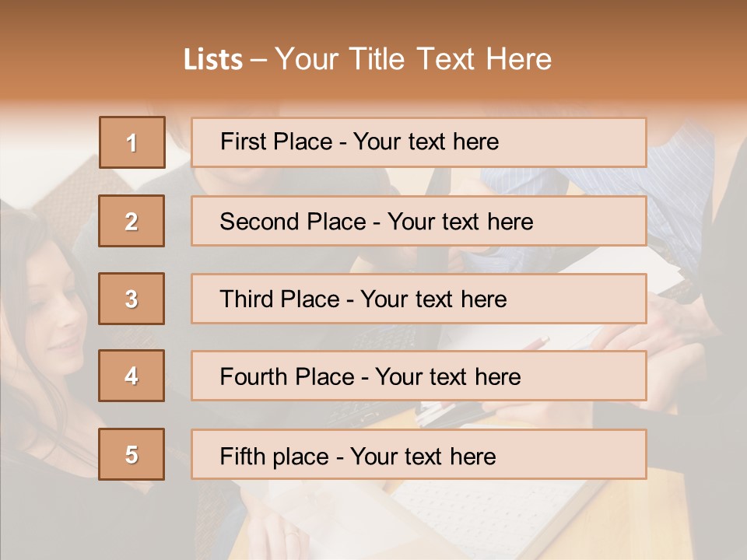
Task: Click the number 5 box
Action: [x=132, y=454]
